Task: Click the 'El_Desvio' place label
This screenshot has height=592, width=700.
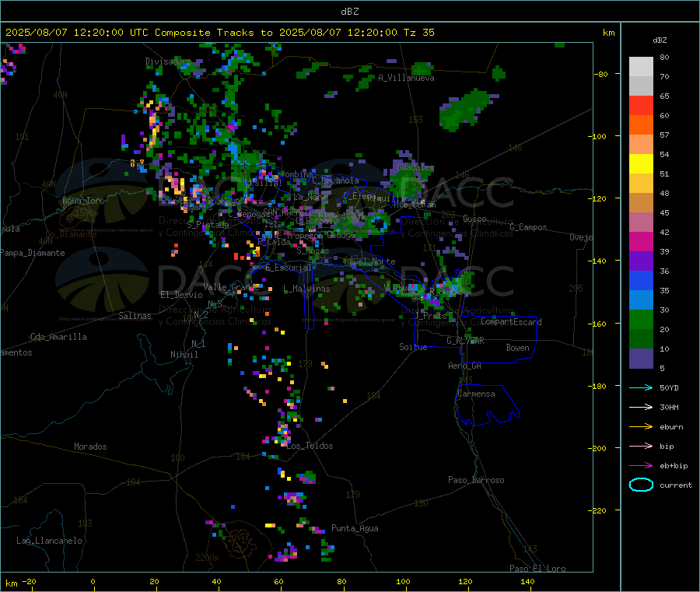Action: (x=181, y=295)
